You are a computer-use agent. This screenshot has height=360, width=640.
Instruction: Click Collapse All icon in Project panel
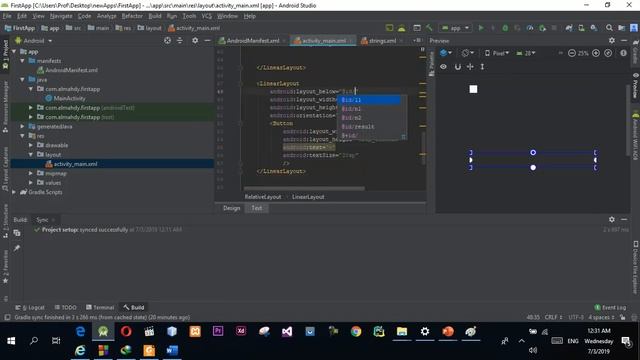(180, 40)
